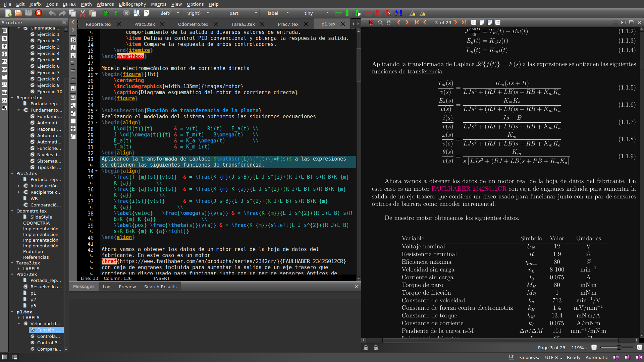The width and height of the screenshot is (644, 362).
Task: Toggle the second PDF sync lock icon
Action: tap(376, 348)
